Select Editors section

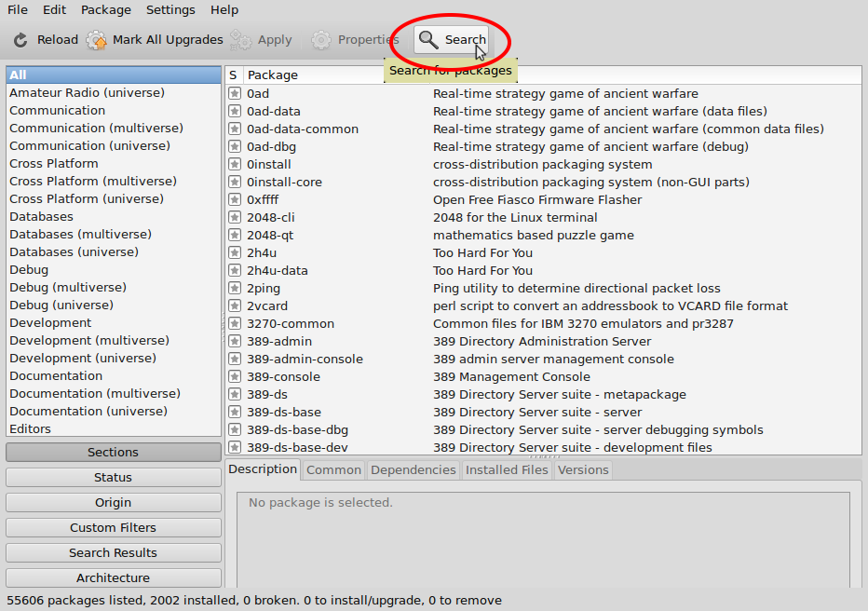[x=114, y=429]
